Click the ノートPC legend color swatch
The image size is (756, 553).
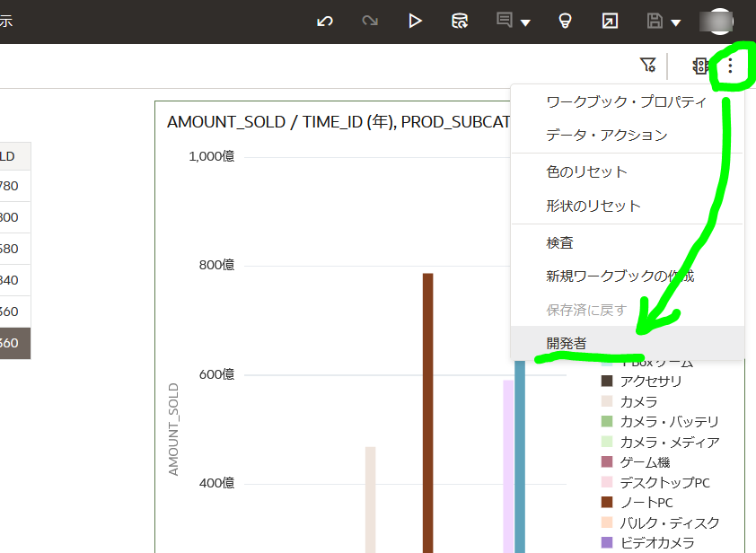[609, 502]
